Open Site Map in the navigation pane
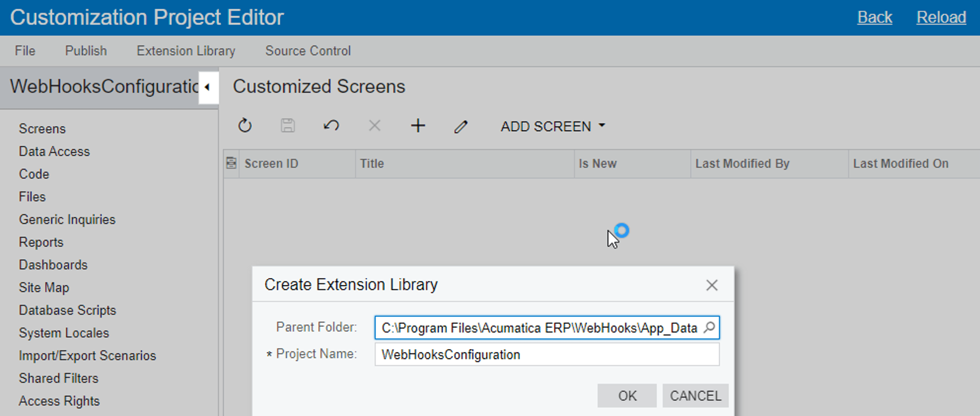The height and width of the screenshot is (416, 980). [44, 288]
